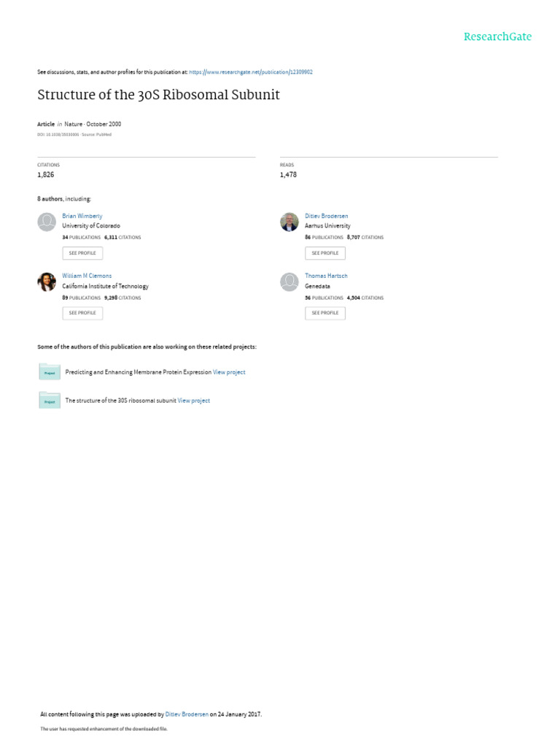
Task: Click Brian Wimberly's placeholder avatar
Action: (47, 222)
